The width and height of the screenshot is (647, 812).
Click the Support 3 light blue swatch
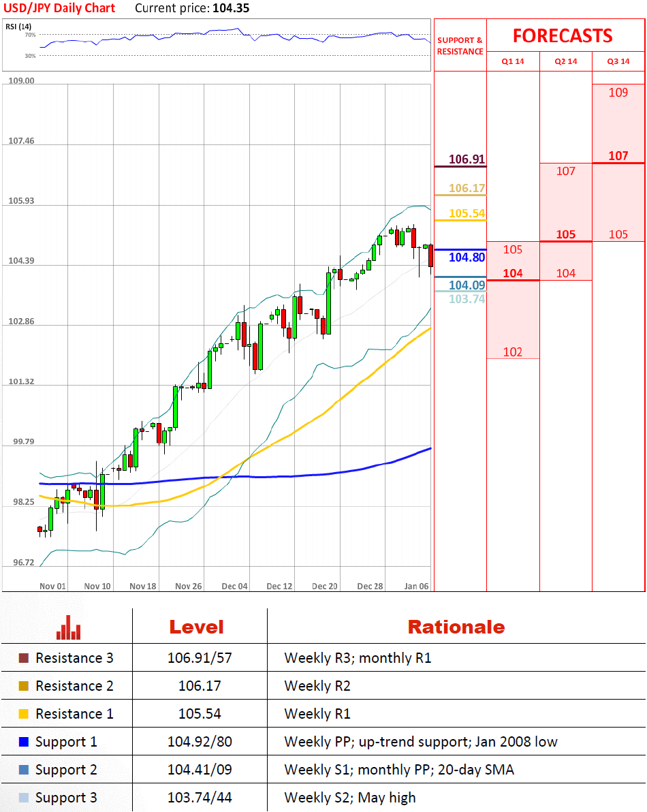tap(24, 798)
